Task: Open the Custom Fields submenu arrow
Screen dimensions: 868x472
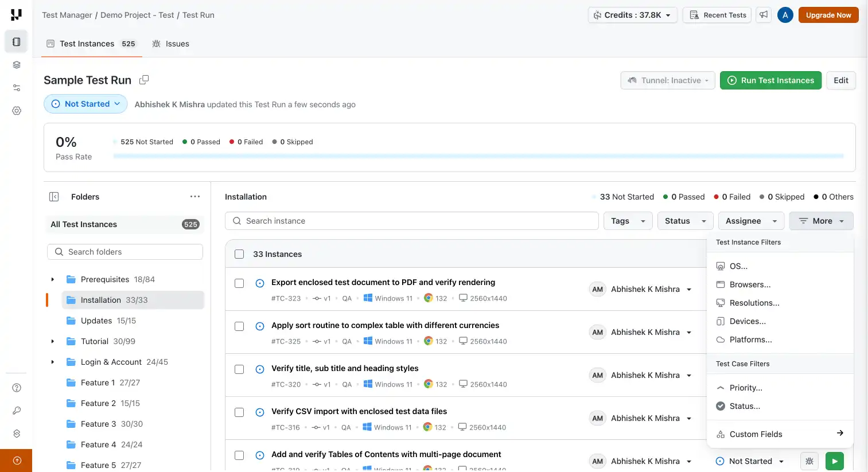Action: coord(840,434)
